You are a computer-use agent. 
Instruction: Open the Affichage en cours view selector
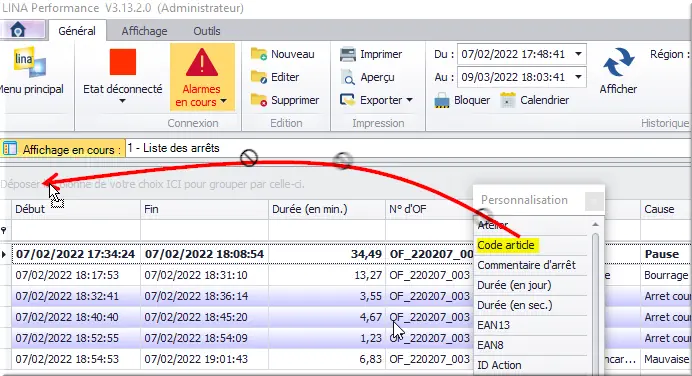click(x=408, y=148)
